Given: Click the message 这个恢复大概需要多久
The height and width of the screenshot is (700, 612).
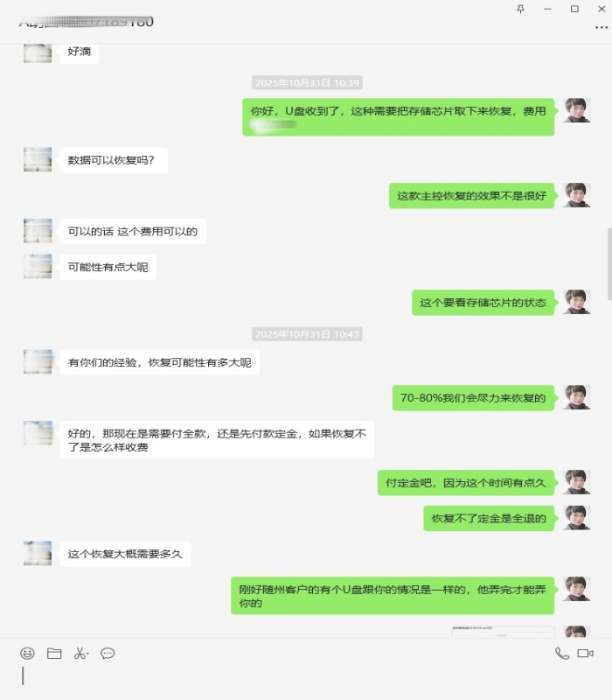Looking at the screenshot, I should pyautogui.click(x=125, y=554).
